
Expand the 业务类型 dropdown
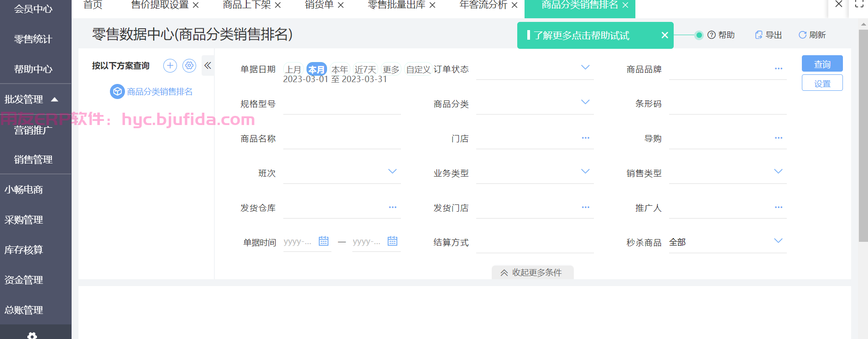pyautogui.click(x=585, y=171)
